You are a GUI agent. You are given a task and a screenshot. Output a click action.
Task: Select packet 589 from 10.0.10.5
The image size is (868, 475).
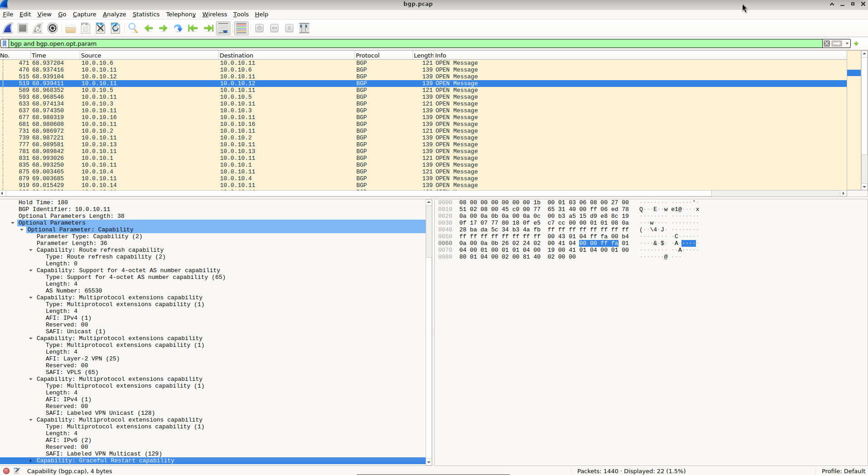pyautogui.click(x=423, y=90)
